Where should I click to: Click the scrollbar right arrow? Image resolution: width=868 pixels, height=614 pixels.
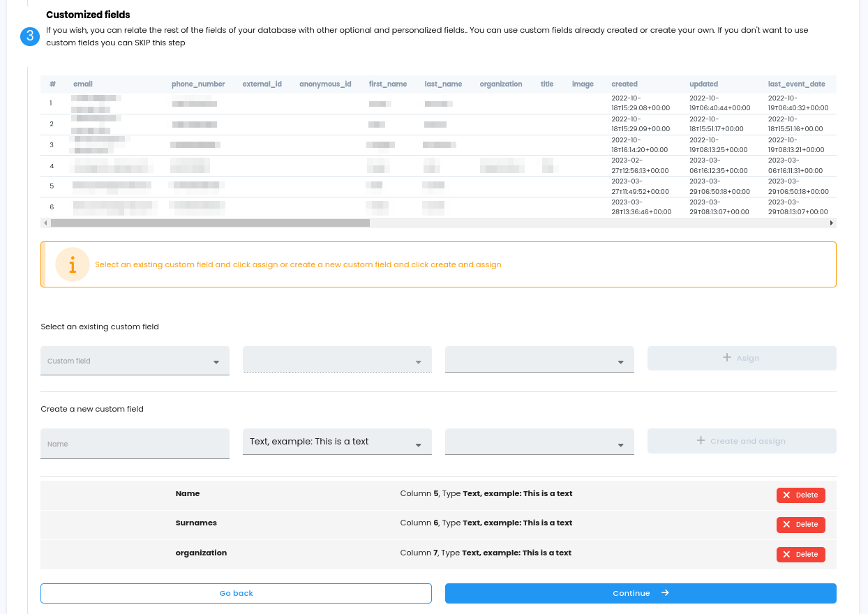point(831,223)
